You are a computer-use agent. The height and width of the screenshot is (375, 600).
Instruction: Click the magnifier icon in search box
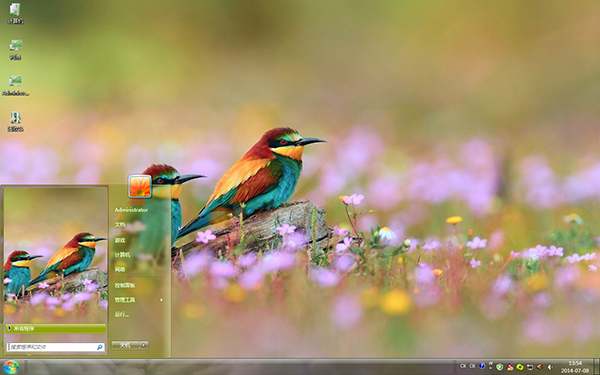point(99,347)
